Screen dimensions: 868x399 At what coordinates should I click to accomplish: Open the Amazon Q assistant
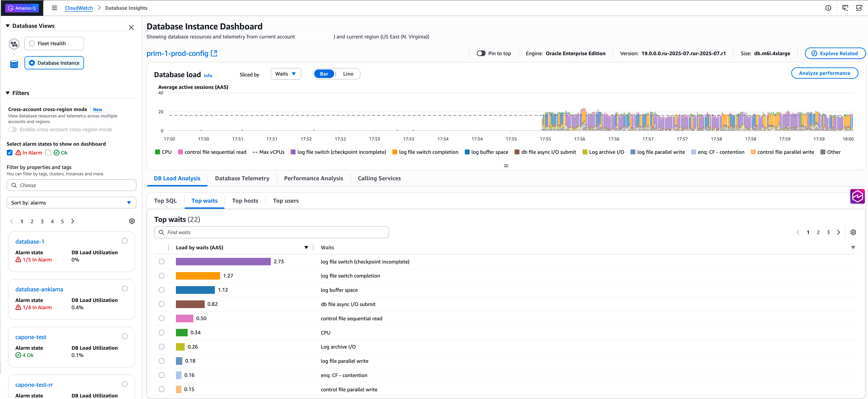tap(22, 8)
